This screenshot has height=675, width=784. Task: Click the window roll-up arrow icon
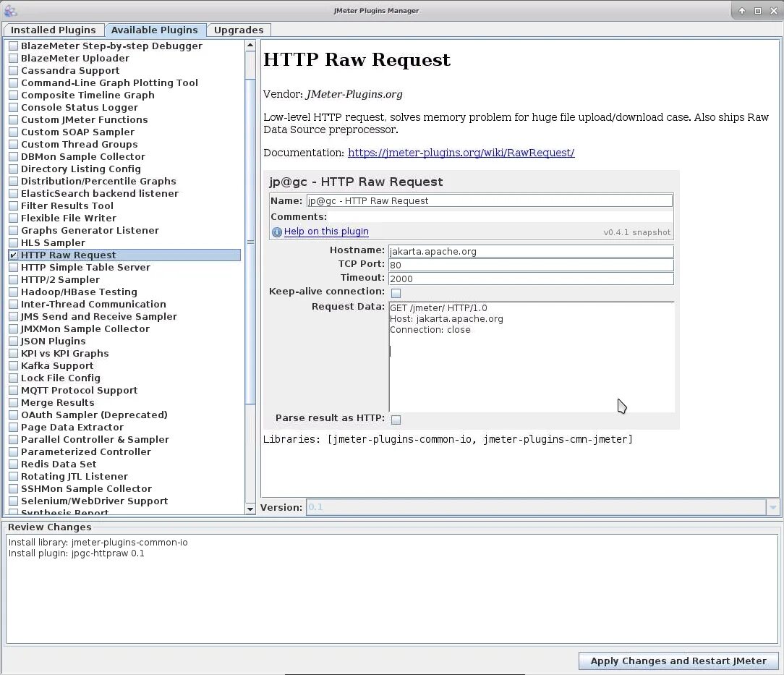pos(742,11)
